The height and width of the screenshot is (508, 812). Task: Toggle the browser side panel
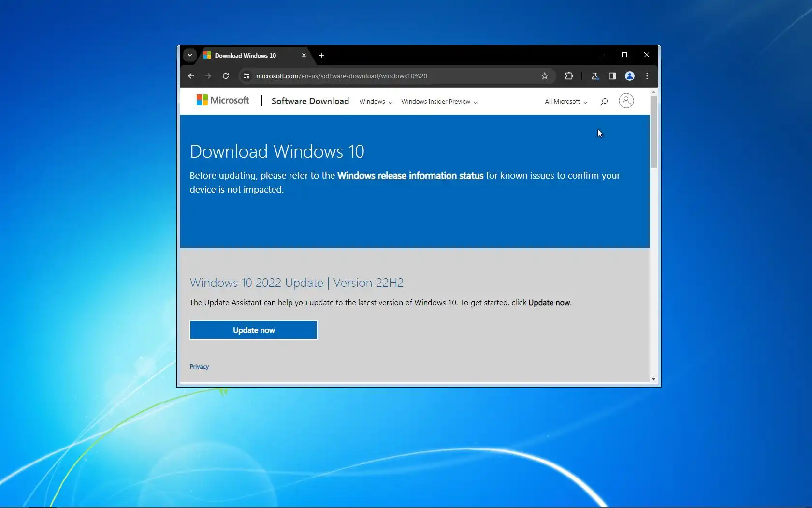tap(612, 76)
